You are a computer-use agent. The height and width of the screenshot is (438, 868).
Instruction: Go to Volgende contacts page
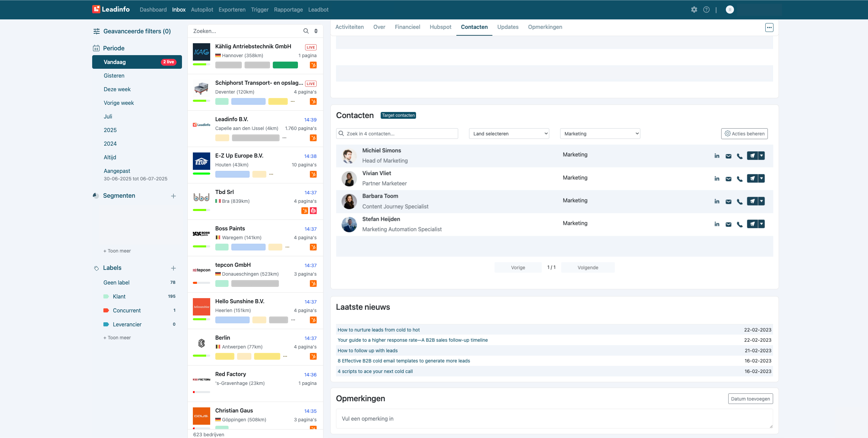588,267
